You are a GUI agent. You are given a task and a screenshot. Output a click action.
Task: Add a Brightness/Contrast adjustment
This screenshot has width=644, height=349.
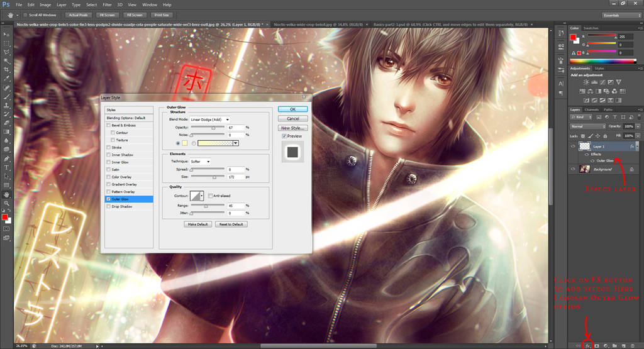click(586, 82)
